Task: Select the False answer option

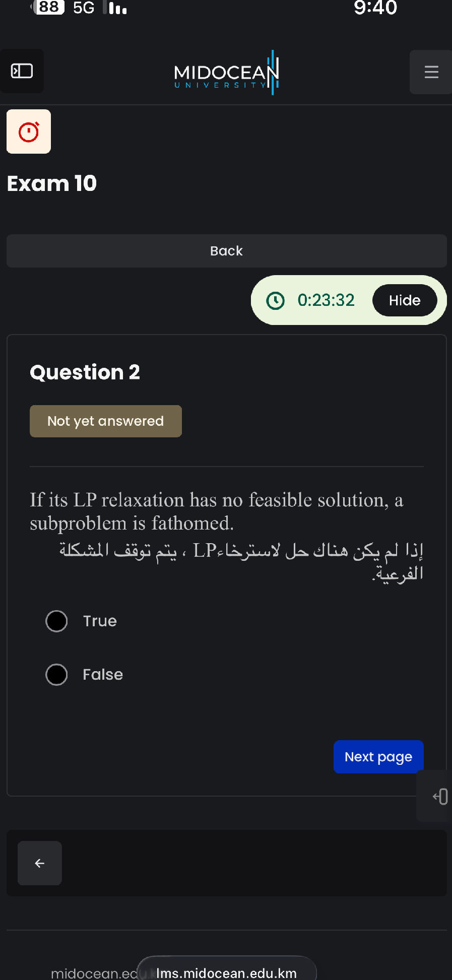Action: click(x=56, y=674)
